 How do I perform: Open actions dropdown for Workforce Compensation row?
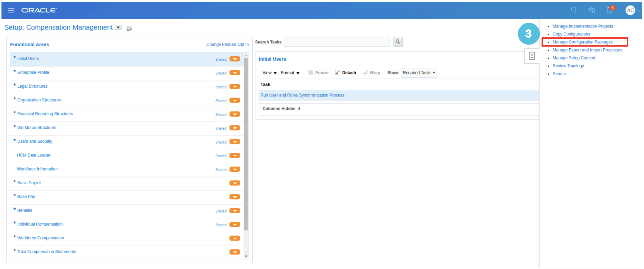click(x=235, y=238)
